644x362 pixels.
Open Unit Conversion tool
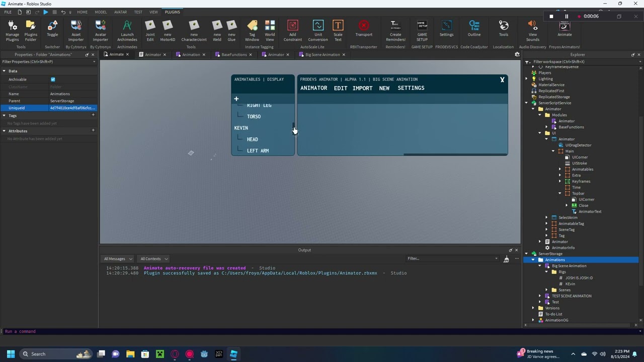(x=318, y=31)
